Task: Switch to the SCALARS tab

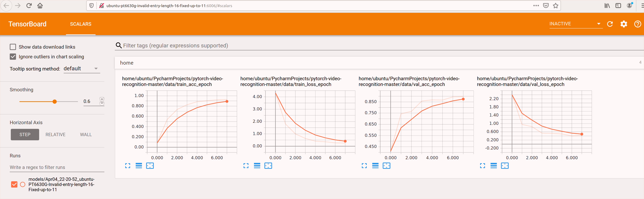Action: click(81, 24)
